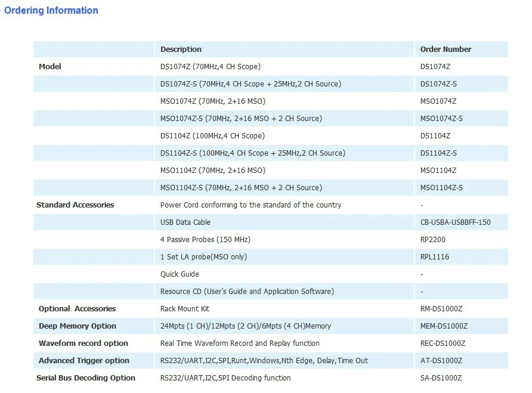Select the Description column header
532x393 pixels.
[181, 49]
